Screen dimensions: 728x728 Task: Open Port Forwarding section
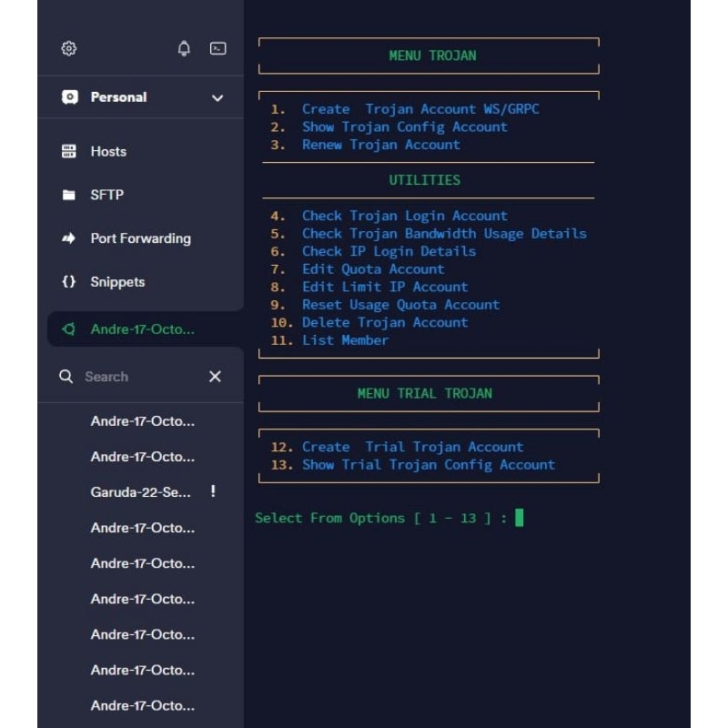pos(140,238)
